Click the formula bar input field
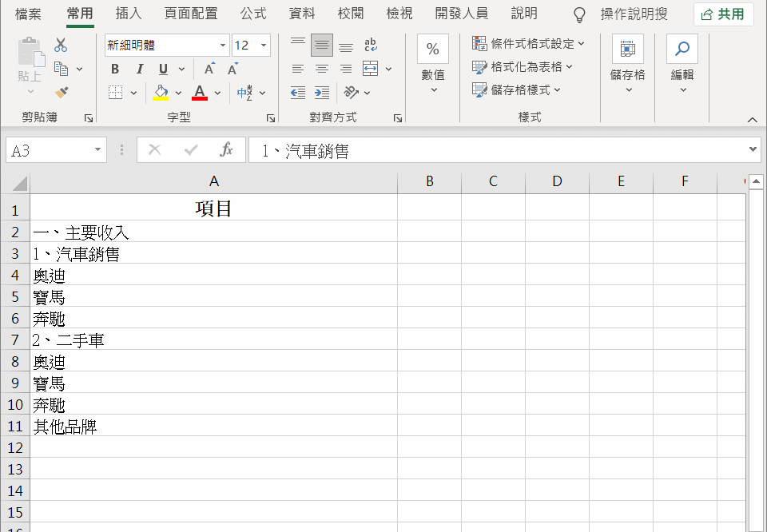 pyautogui.click(x=498, y=149)
